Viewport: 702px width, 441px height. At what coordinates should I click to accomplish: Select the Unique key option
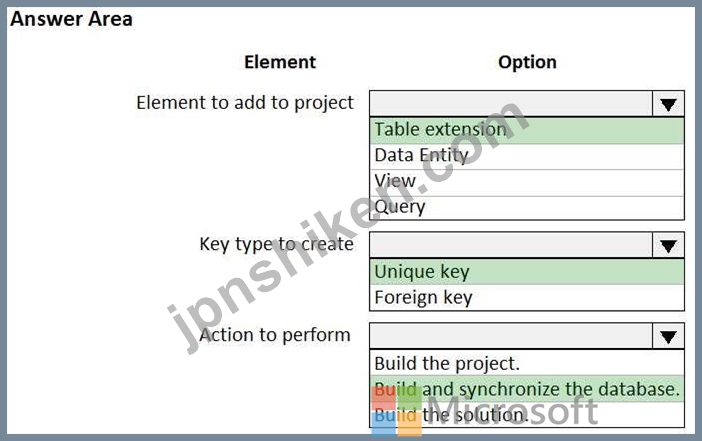[527, 272]
